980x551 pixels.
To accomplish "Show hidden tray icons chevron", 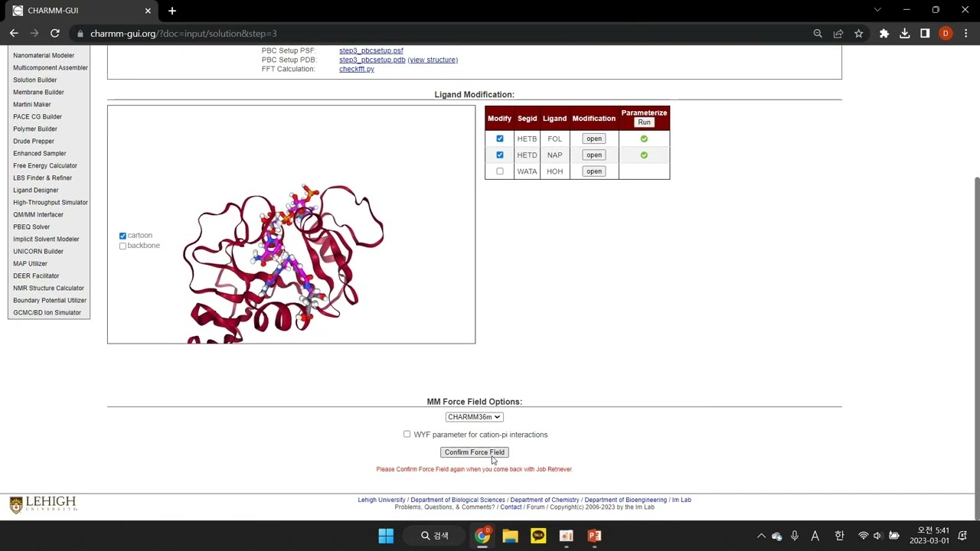I will (761, 536).
